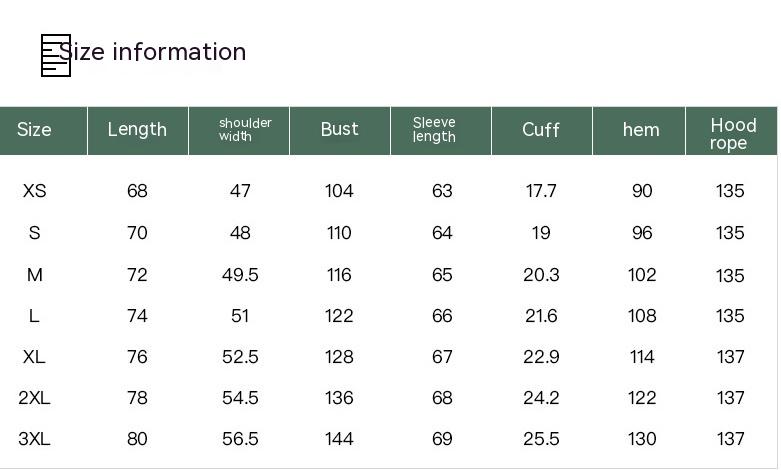
Task: Click the 3XL size row label
Action: tap(34, 439)
